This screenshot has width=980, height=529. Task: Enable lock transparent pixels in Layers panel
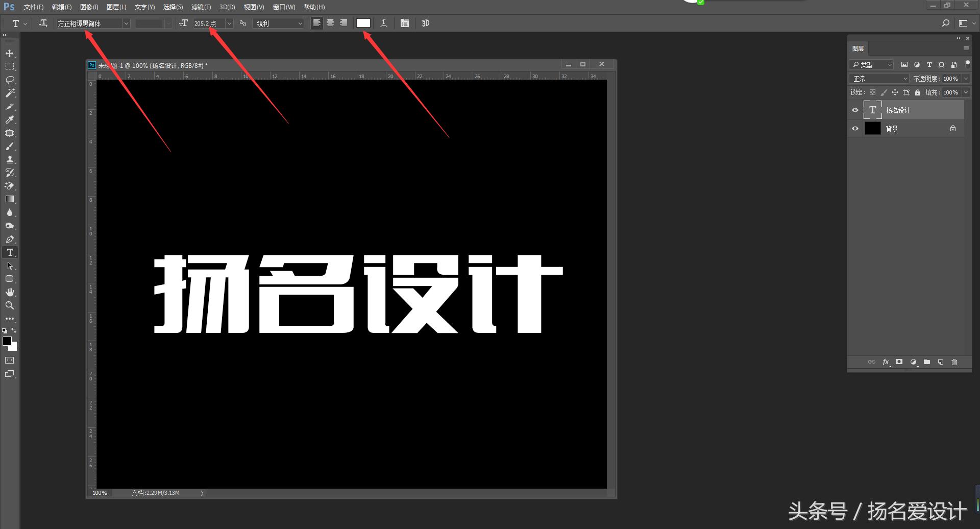click(x=873, y=92)
